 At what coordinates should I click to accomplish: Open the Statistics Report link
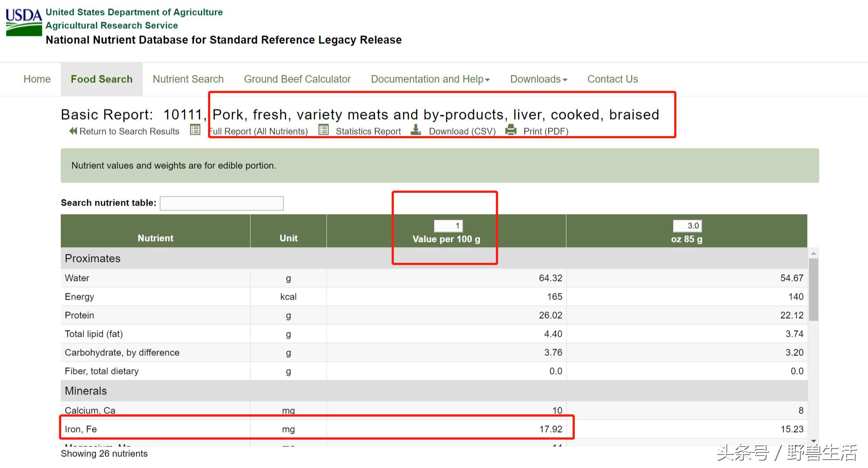tap(368, 132)
